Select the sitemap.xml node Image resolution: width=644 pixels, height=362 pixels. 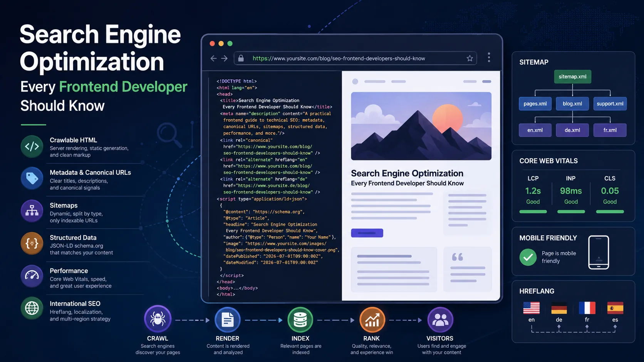572,77
